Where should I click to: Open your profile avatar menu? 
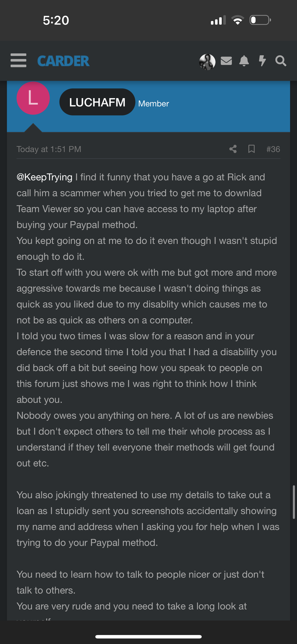click(207, 61)
